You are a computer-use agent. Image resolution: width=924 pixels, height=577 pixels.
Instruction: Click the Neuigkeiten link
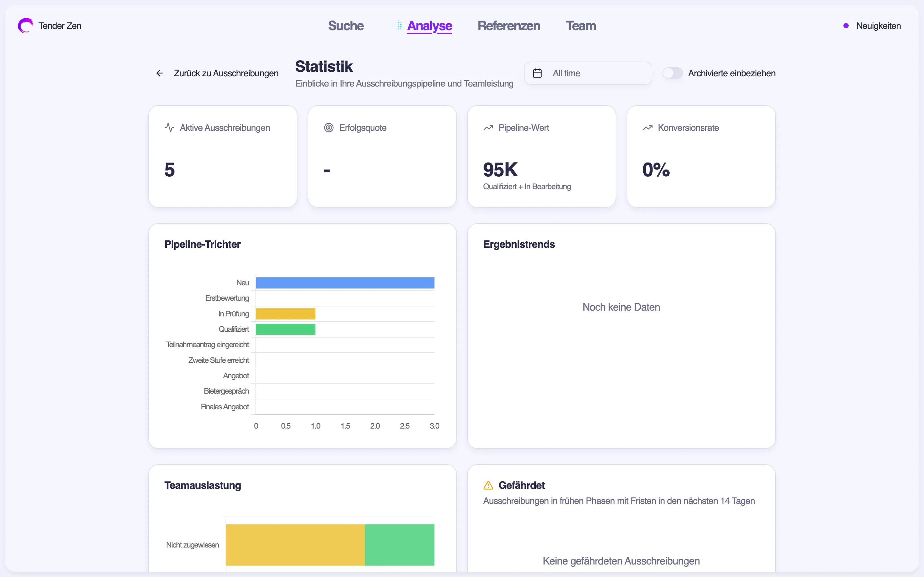click(878, 26)
